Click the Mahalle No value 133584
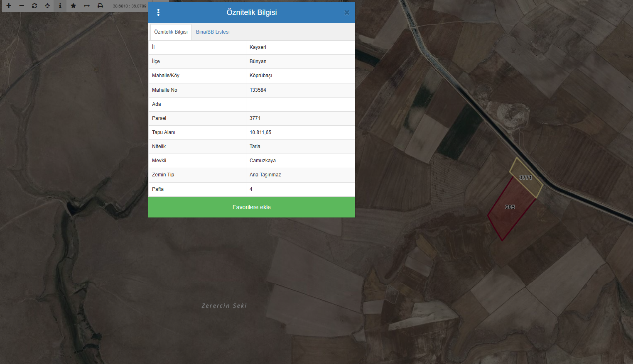The width and height of the screenshot is (633, 364). (x=258, y=90)
